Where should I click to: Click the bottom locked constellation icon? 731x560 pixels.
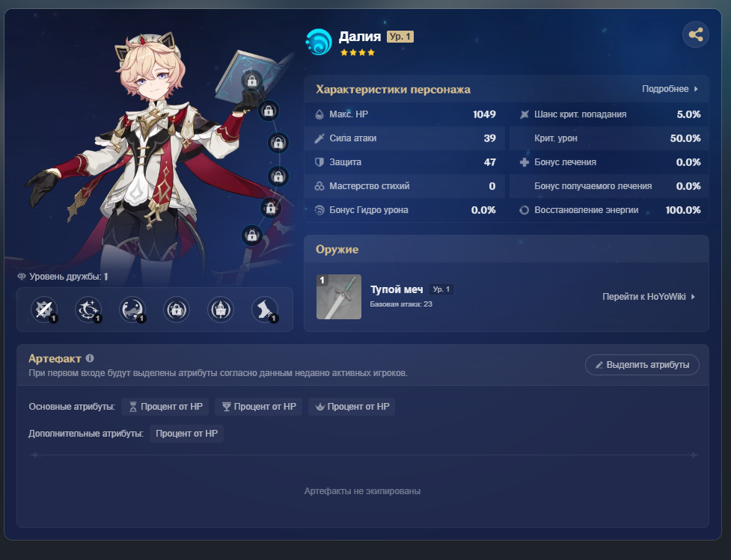coord(251,236)
